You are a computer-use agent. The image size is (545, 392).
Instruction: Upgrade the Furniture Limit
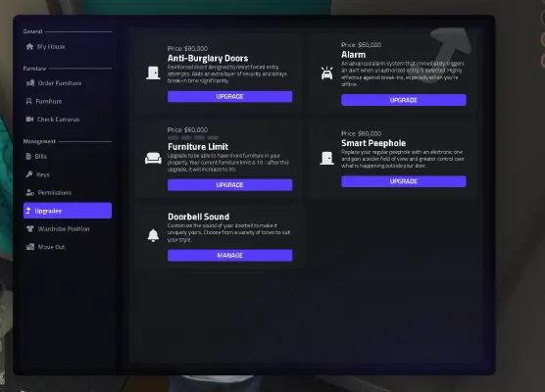tap(229, 185)
